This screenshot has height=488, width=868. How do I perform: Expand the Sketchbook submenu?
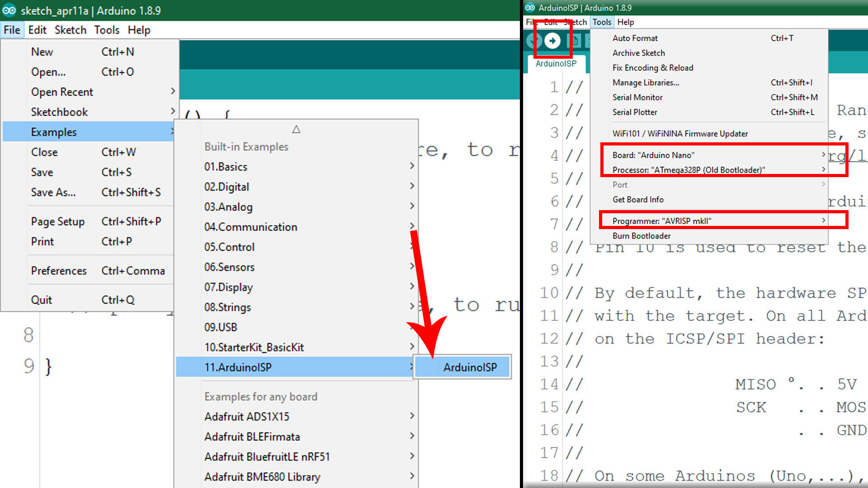(x=88, y=112)
